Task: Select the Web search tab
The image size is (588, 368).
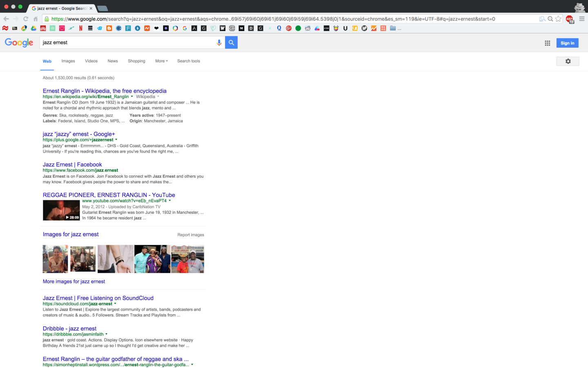Action: tap(47, 61)
